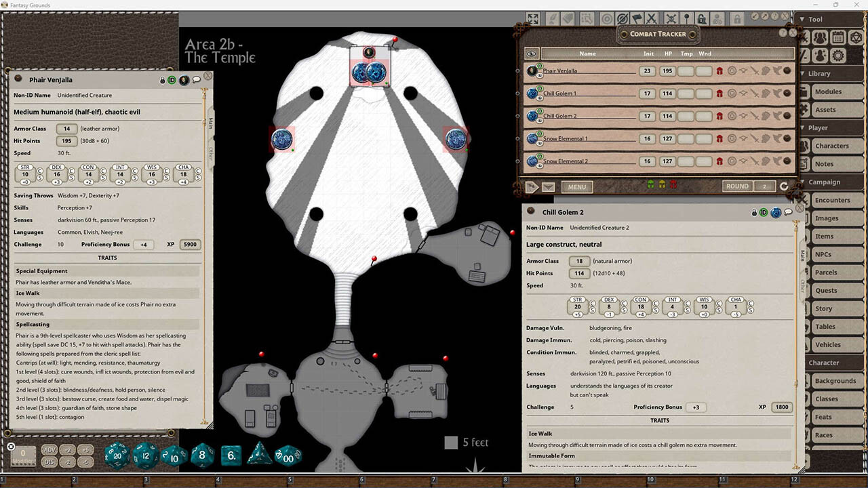Click Phair VenJalla's Init field in the tracker
The width and height of the screenshot is (868, 488).
click(x=647, y=70)
